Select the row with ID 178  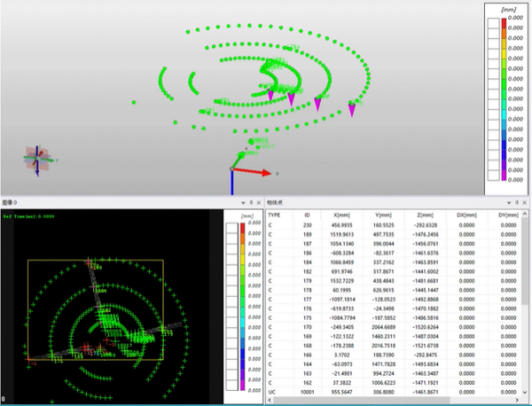pyautogui.click(x=394, y=290)
